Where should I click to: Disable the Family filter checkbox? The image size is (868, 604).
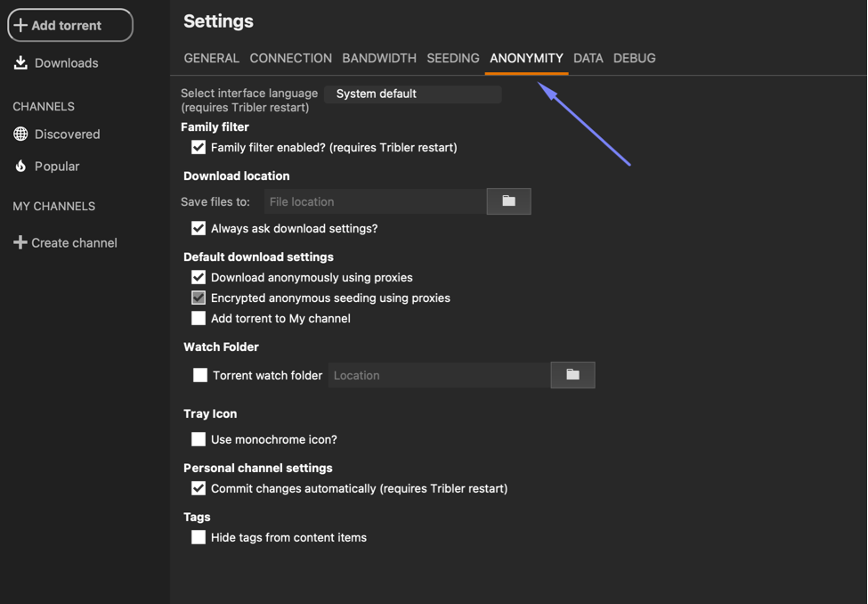(x=198, y=147)
